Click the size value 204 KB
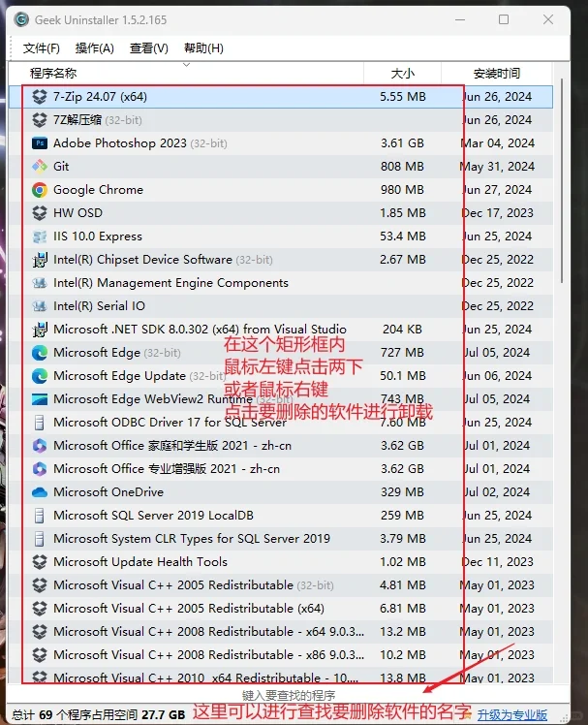 (402, 330)
